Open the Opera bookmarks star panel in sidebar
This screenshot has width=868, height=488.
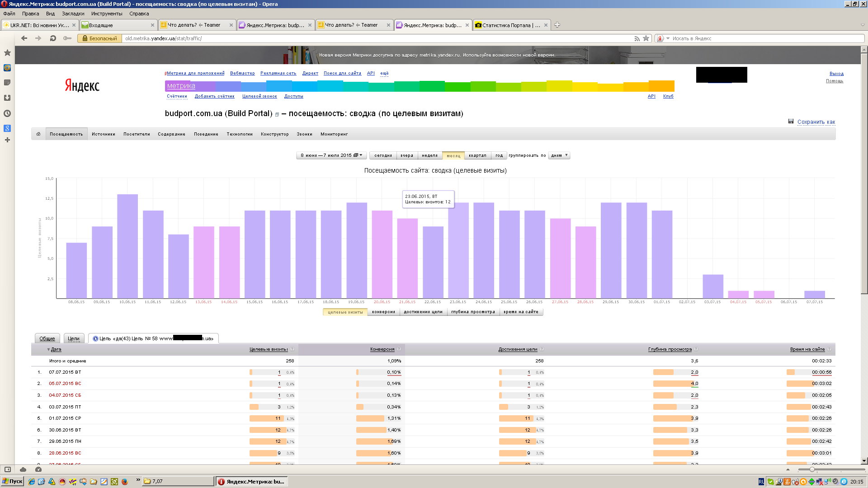pos(7,53)
